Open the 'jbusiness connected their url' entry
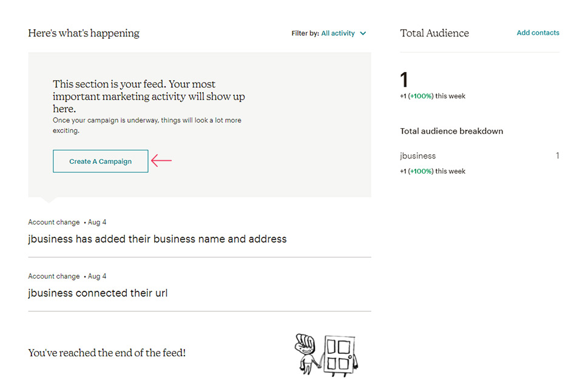Screen dimensions: 588x380 pyautogui.click(x=98, y=293)
